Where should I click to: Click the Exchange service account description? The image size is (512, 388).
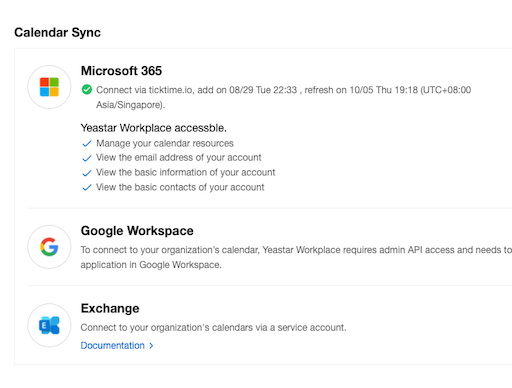(x=213, y=327)
